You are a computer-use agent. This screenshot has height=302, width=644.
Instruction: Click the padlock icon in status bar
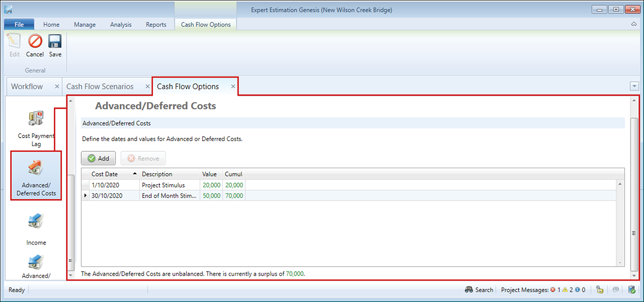pyautogui.click(x=599, y=290)
